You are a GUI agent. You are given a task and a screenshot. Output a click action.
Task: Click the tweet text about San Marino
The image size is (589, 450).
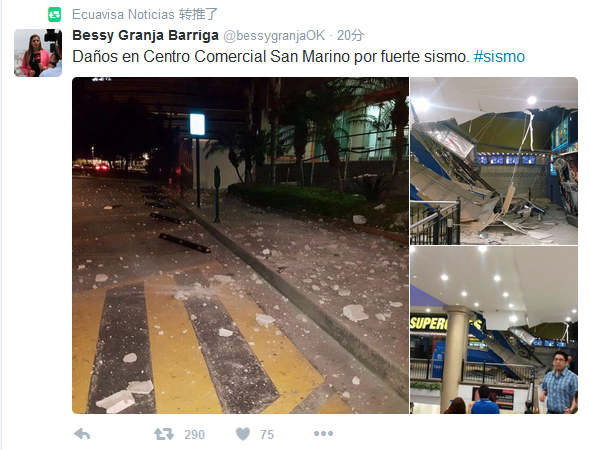pos(271,57)
